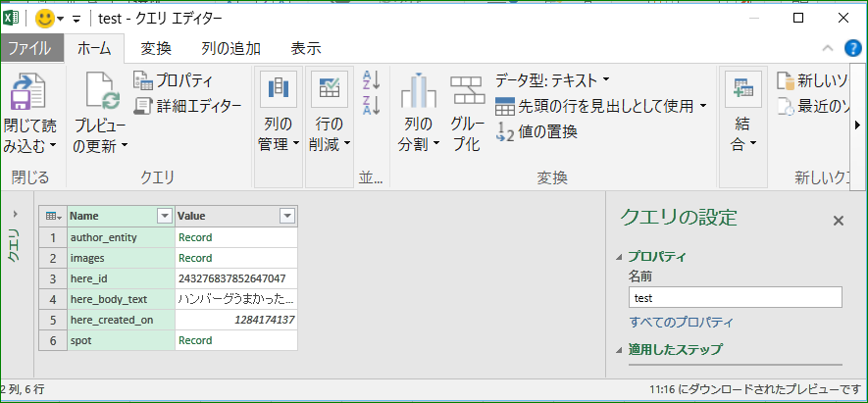Click the 最近のソース button
This screenshot has height=403, width=868.
pyautogui.click(x=814, y=105)
